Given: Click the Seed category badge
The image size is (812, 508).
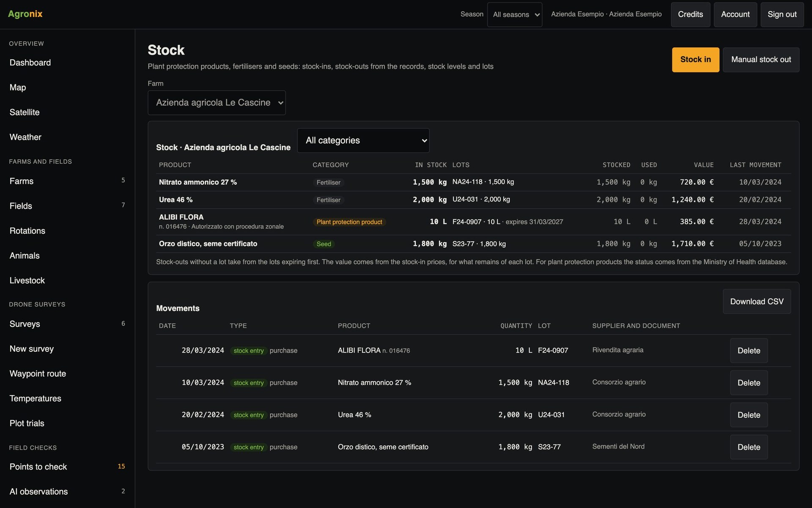Looking at the screenshot, I should click(324, 244).
